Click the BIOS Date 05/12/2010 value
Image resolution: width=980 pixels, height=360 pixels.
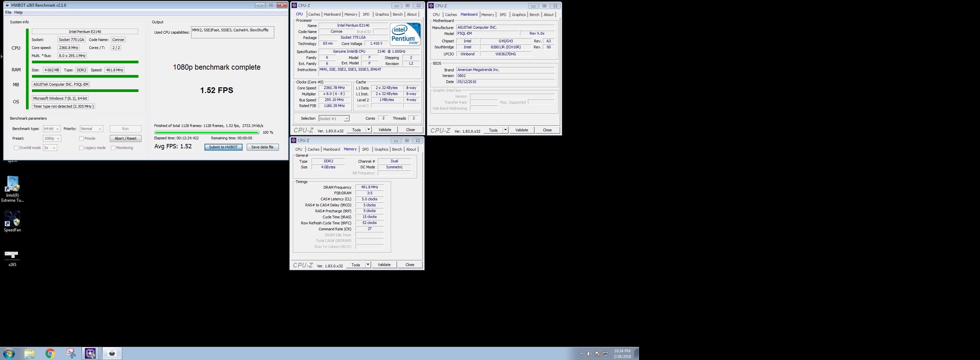click(505, 82)
